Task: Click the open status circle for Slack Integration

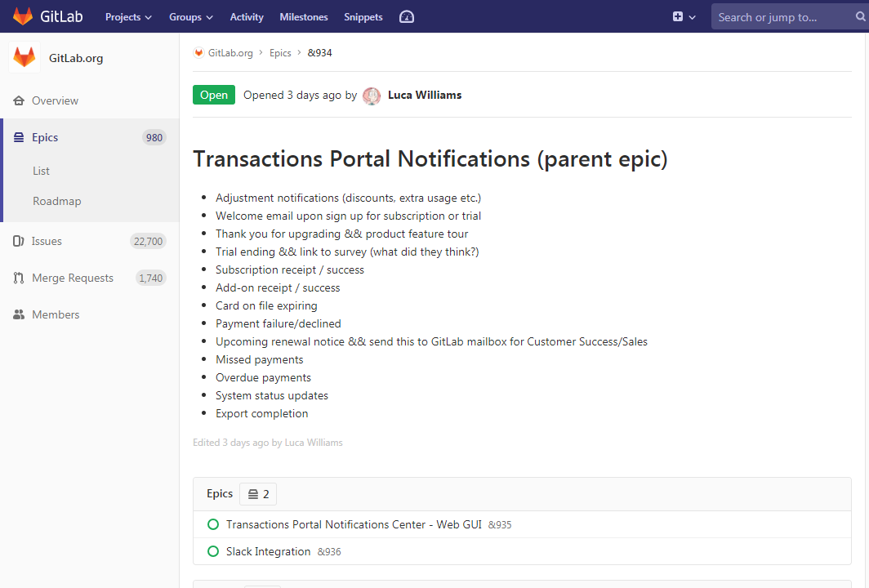Action: 213,552
